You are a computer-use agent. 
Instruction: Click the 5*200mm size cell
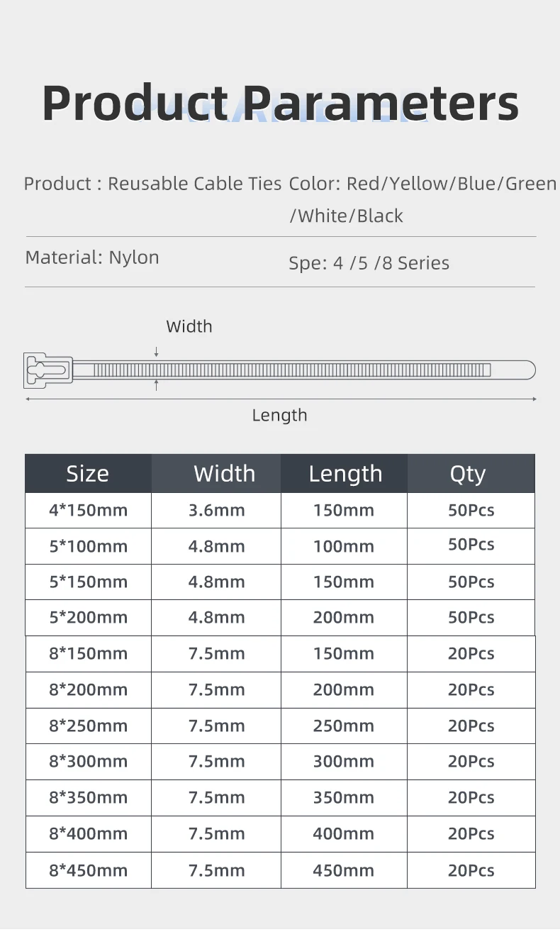88,618
